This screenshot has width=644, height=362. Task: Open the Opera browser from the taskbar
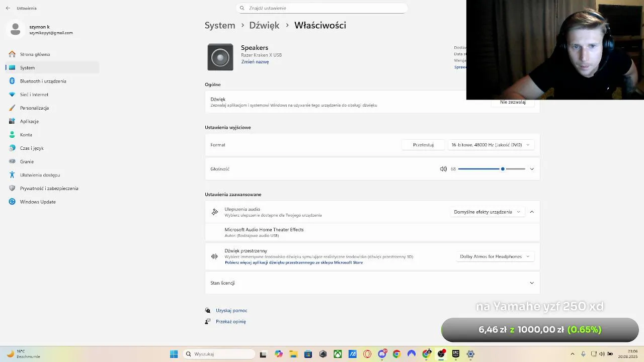tap(367, 354)
